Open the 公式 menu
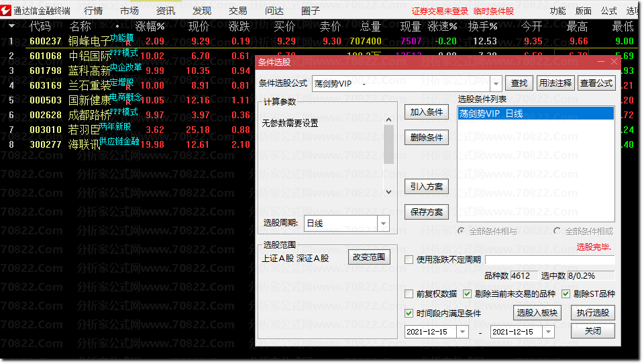644x364 pixels. click(x=608, y=11)
